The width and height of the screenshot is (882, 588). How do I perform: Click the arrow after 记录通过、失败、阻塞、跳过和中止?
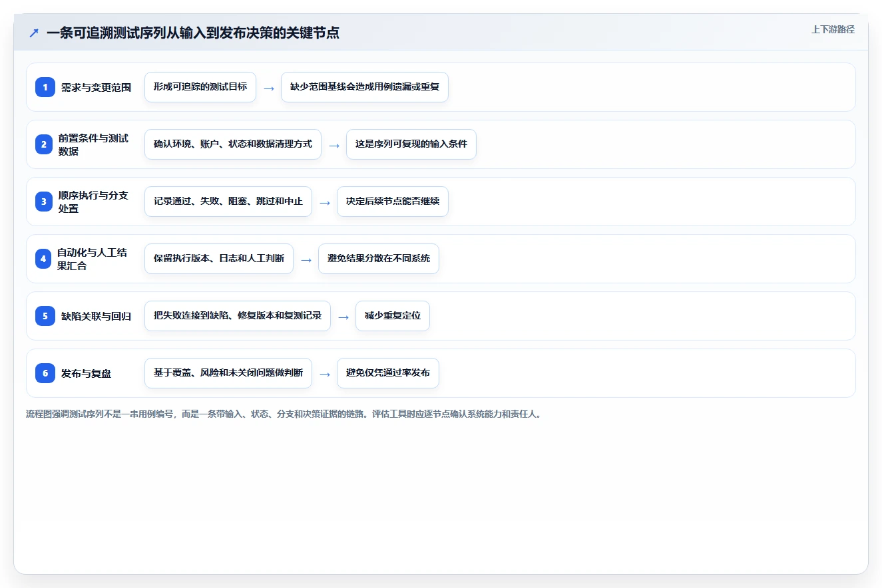325,202
